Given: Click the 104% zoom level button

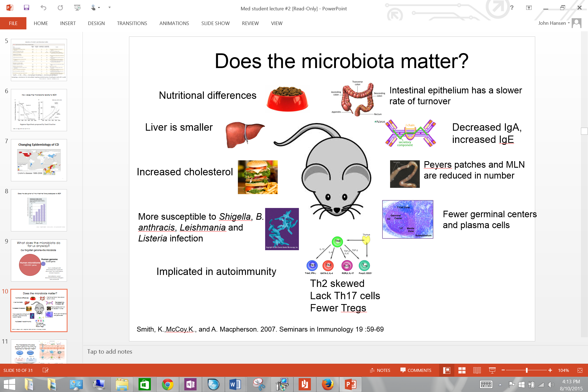Looking at the screenshot, I should click(563, 370).
